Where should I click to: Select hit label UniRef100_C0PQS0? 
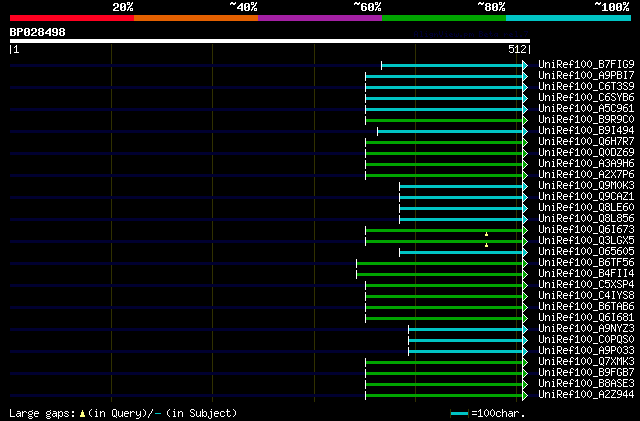(586, 340)
